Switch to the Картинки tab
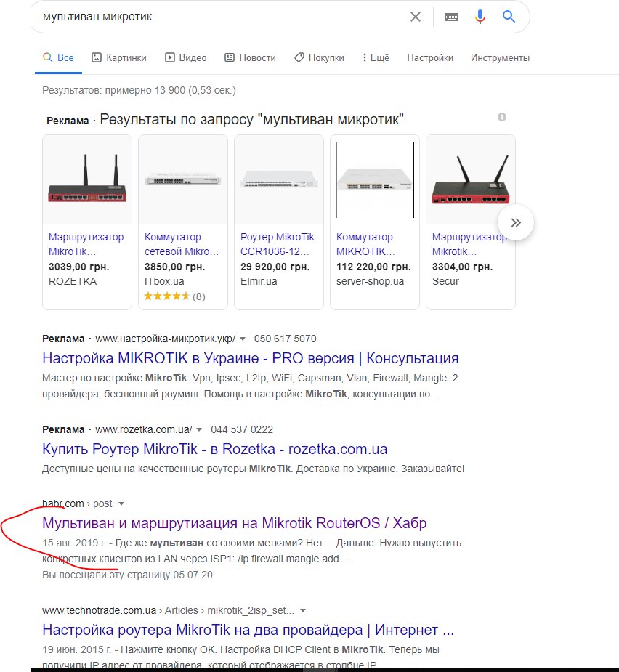This screenshot has height=672, width=619. point(119,58)
